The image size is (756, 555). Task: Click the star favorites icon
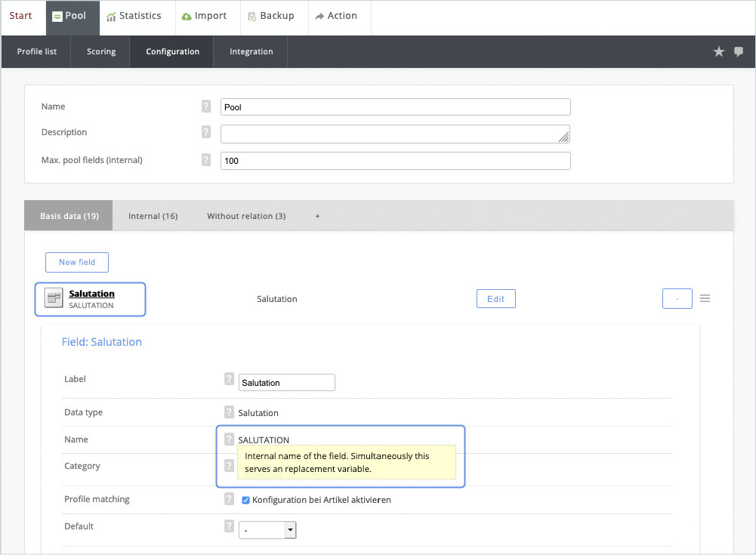(719, 51)
